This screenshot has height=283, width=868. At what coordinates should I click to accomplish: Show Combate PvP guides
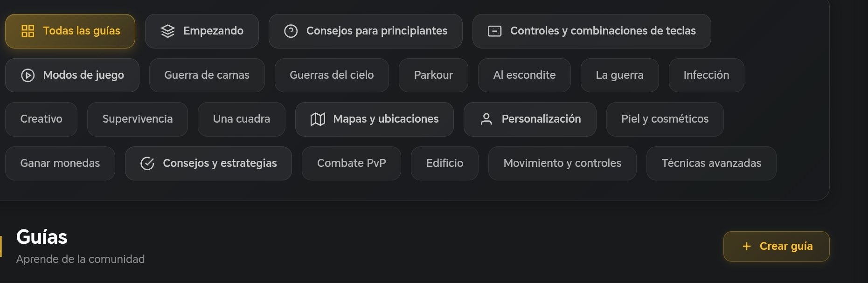tap(351, 164)
